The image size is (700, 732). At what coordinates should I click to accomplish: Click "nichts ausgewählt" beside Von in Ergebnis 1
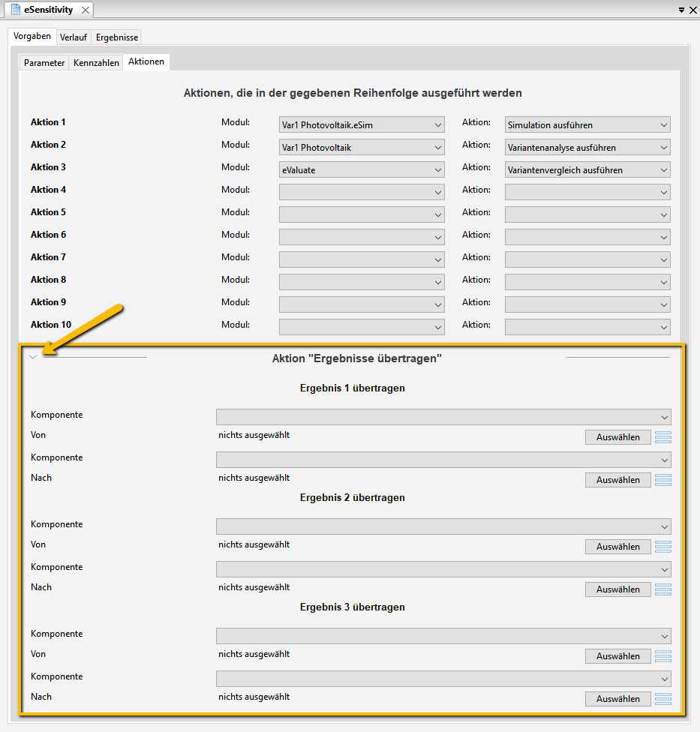point(254,435)
